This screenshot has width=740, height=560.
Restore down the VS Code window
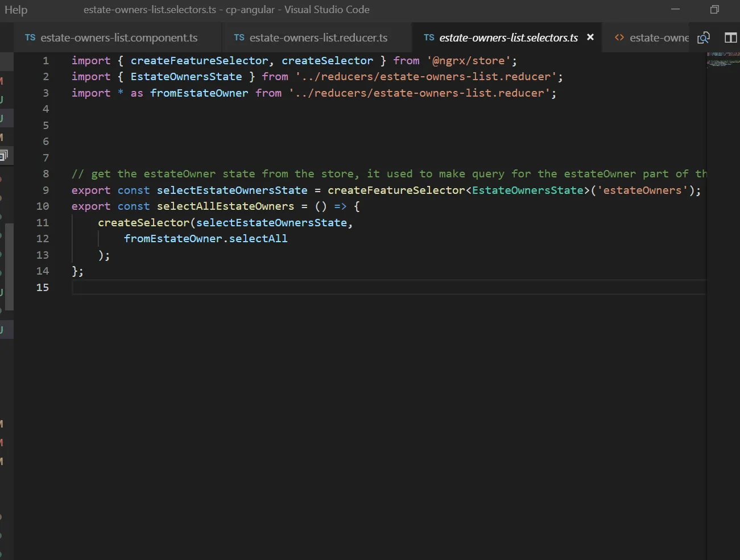click(714, 10)
